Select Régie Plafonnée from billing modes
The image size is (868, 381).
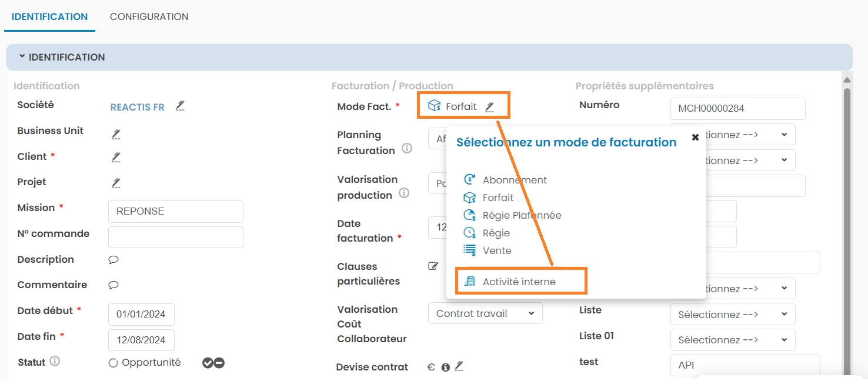coord(522,215)
